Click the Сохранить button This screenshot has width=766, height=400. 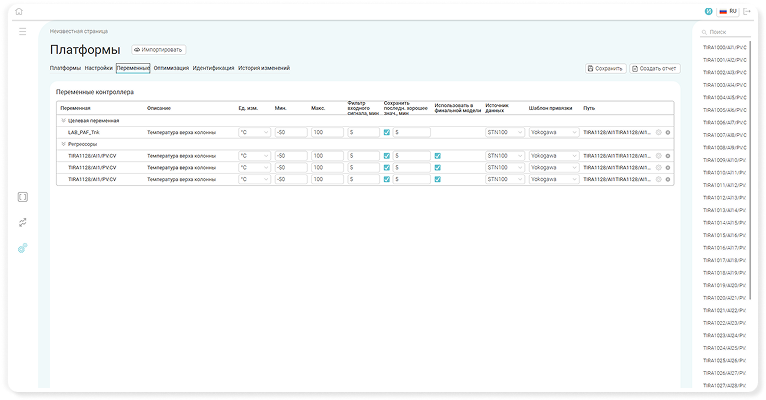605,68
